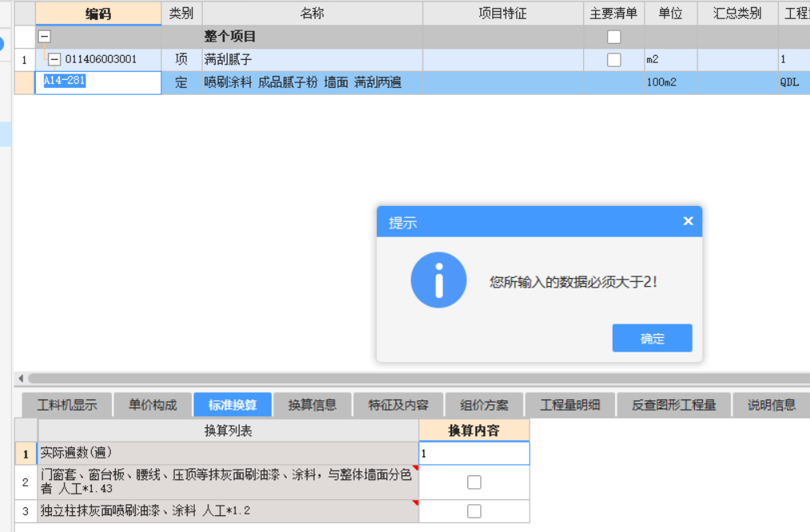810x532 pixels.
Task: Click row number 1 in the upper table
Action: click(24, 59)
